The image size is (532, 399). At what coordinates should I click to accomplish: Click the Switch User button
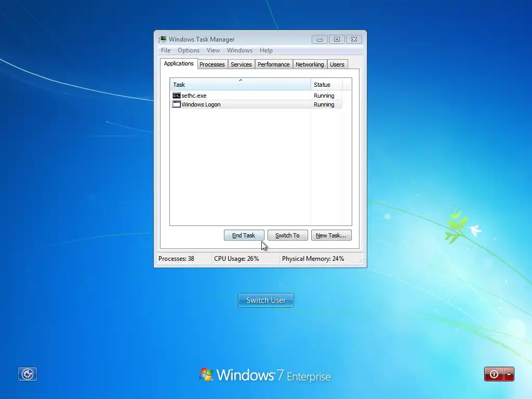pos(266,300)
